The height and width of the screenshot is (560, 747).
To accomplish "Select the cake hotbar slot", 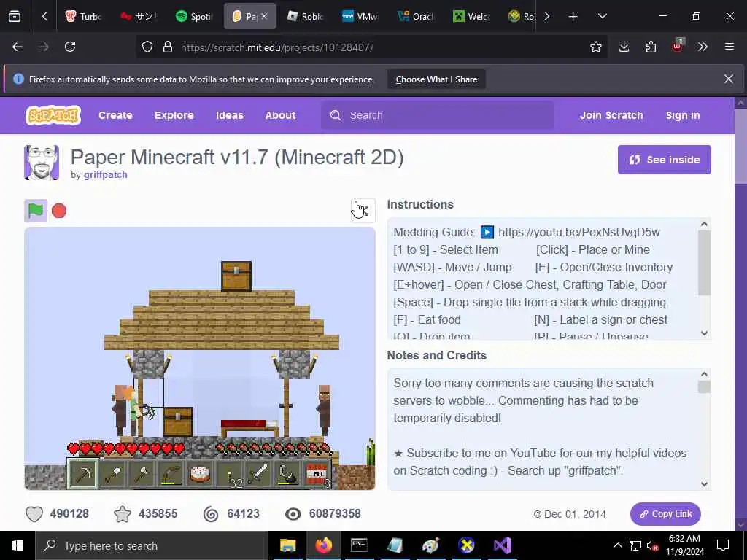I will [200, 474].
